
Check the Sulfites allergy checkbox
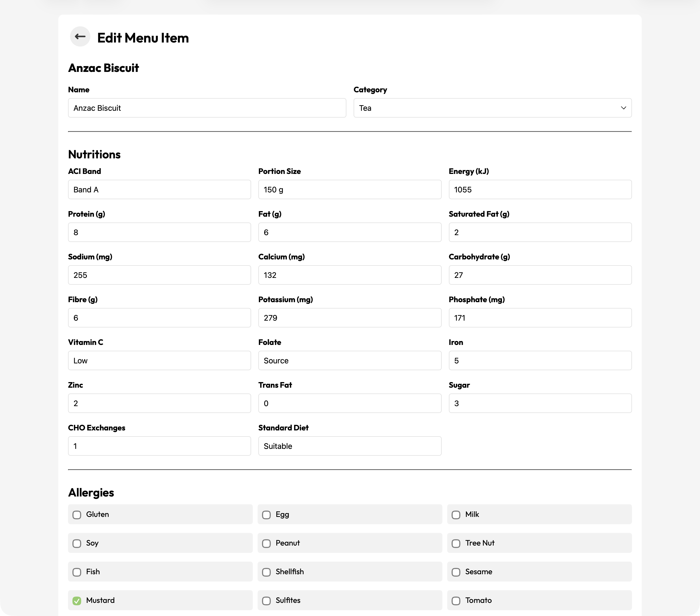tap(266, 601)
